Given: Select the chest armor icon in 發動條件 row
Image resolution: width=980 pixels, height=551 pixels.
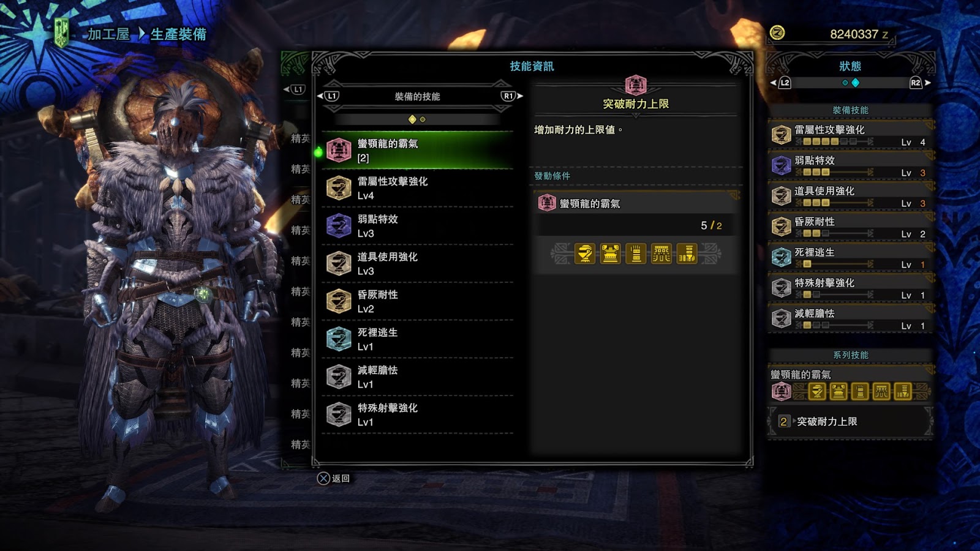Looking at the screenshot, I should point(610,253).
